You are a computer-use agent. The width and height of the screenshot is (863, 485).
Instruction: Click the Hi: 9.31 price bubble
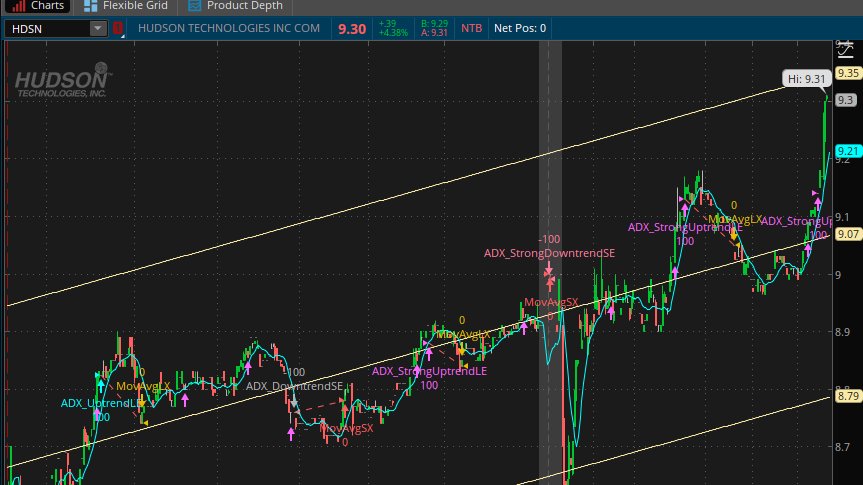(806, 79)
